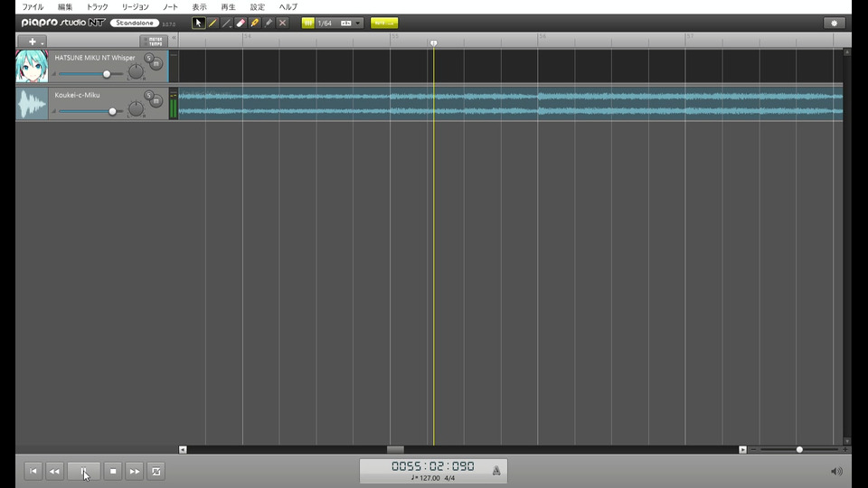Image resolution: width=868 pixels, height=488 pixels.
Task: Collapse the track panel with double chevron
Action: (x=174, y=38)
